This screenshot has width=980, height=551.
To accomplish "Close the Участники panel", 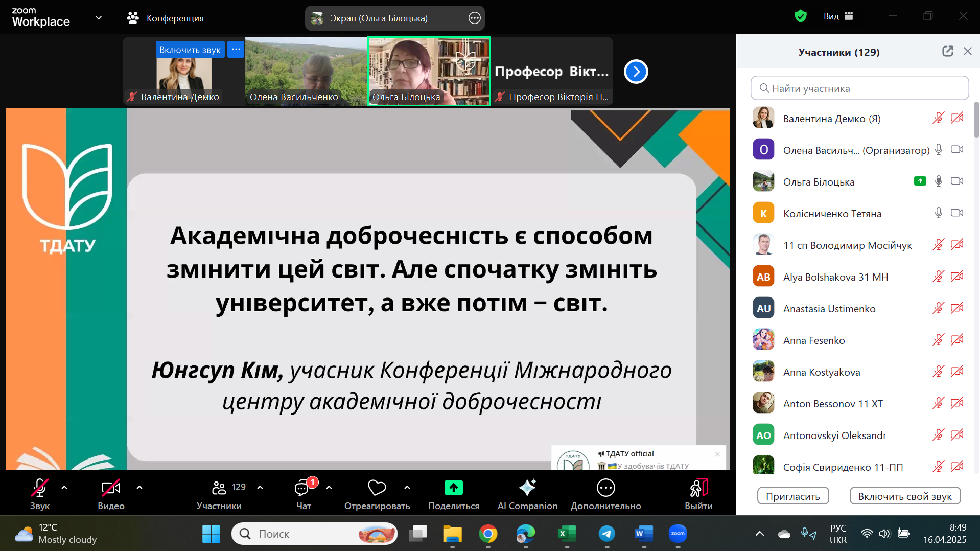I will coord(968,51).
